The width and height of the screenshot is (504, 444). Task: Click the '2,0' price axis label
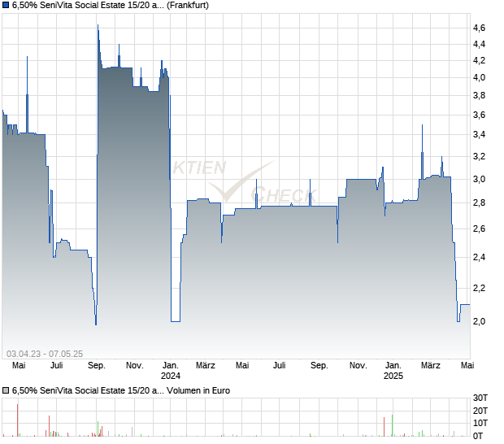pyautogui.click(x=479, y=321)
